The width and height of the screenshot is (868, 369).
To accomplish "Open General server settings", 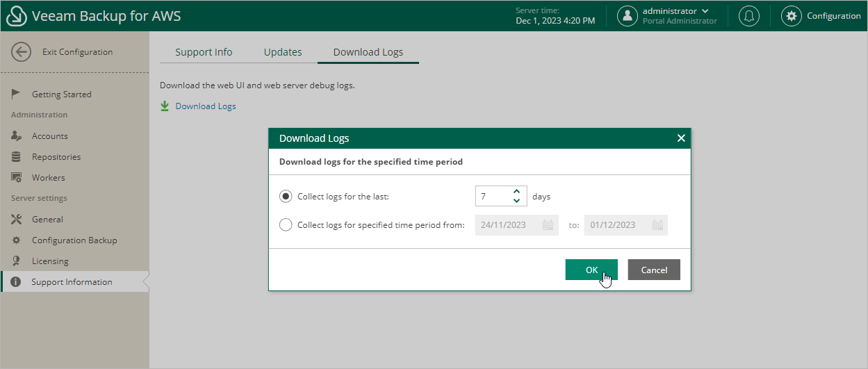I will tap(47, 220).
